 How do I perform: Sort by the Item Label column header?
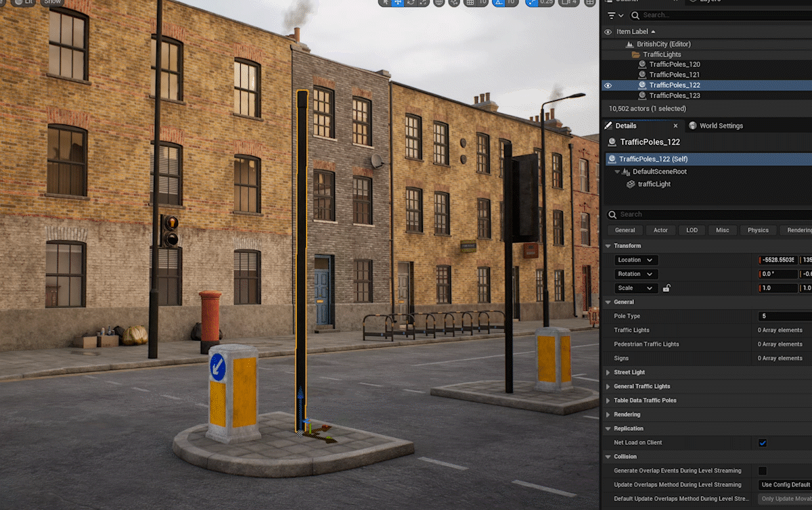point(632,32)
